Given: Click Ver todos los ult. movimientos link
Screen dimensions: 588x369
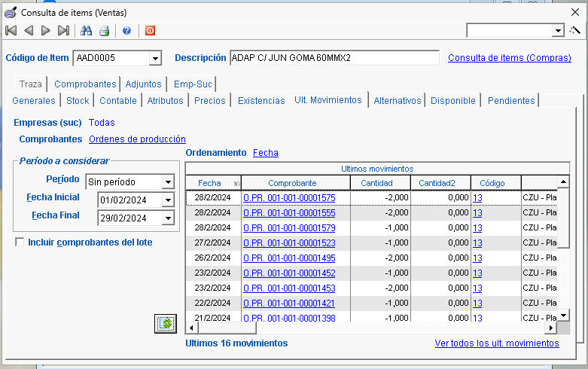Looking at the screenshot, I should tap(497, 343).
